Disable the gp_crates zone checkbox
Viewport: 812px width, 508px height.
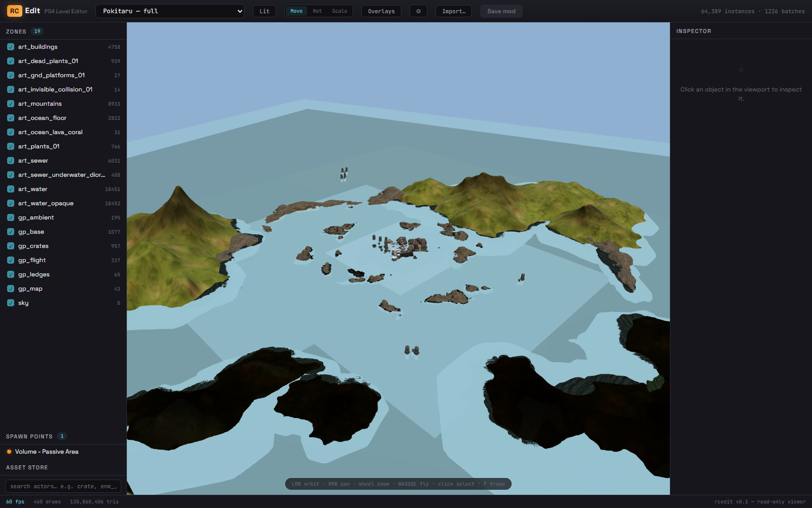[x=11, y=246]
